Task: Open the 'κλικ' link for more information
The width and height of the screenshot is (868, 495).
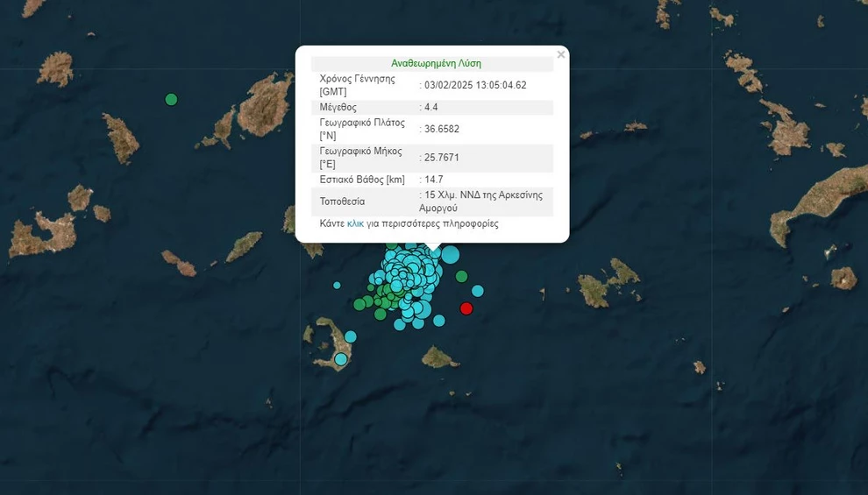Action: pos(355,223)
